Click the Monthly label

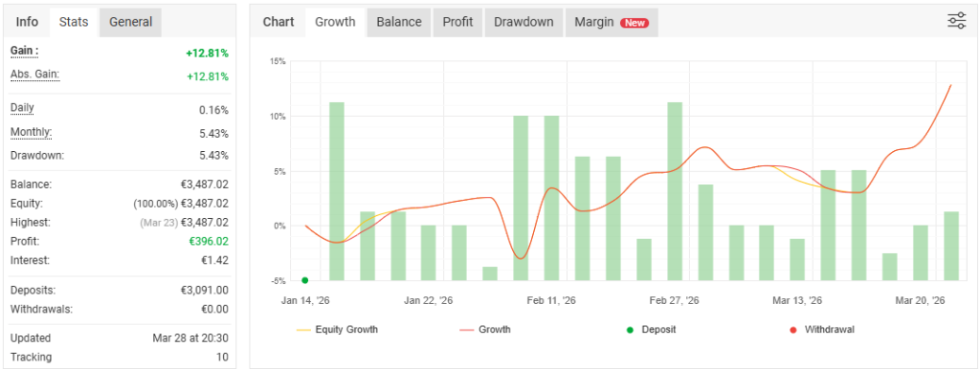point(32,132)
